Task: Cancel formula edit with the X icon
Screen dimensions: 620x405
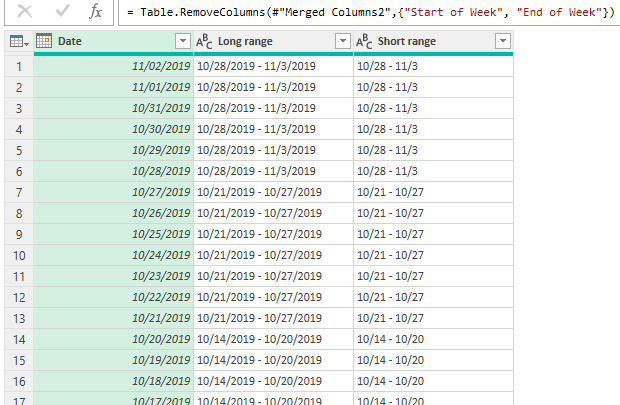Action: point(25,11)
